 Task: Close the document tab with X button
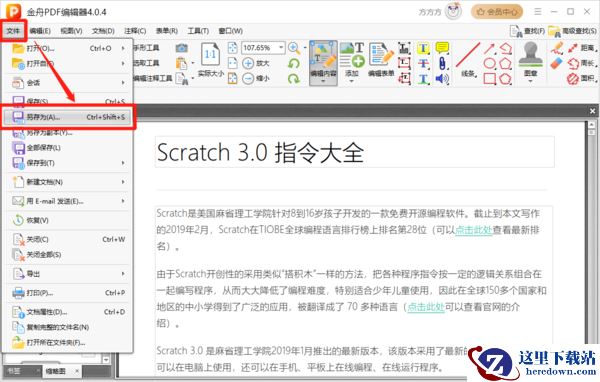pos(592,111)
